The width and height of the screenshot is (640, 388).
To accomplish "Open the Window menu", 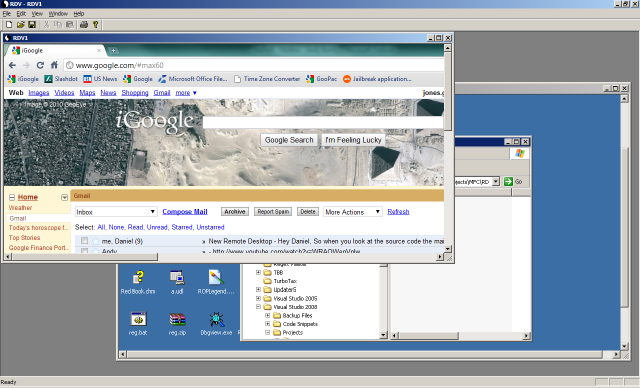I will [x=58, y=13].
